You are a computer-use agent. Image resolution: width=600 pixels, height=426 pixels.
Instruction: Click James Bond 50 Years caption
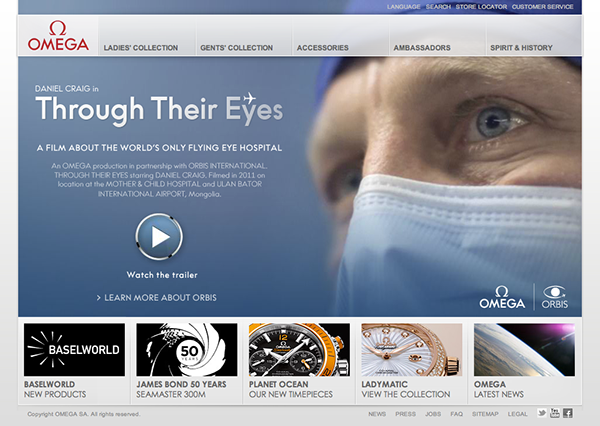pos(181,389)
